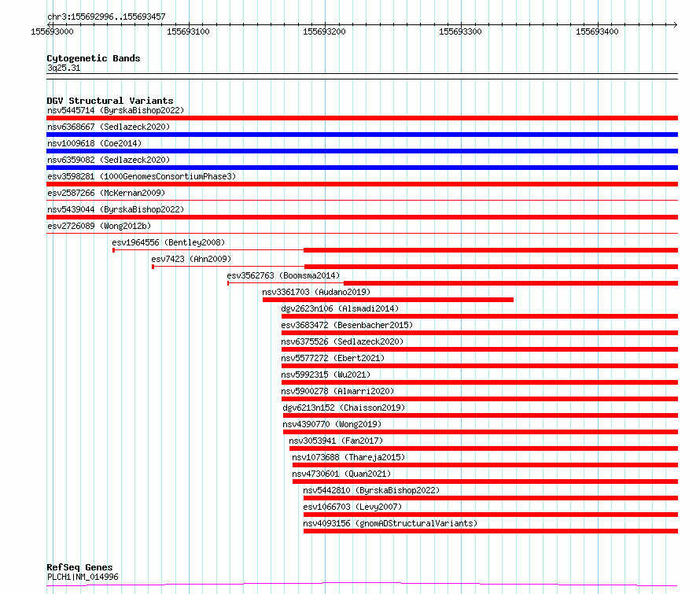Click the blue bar under nsv1009618
This screenshot has width=700, height=594.
[362, 151]
